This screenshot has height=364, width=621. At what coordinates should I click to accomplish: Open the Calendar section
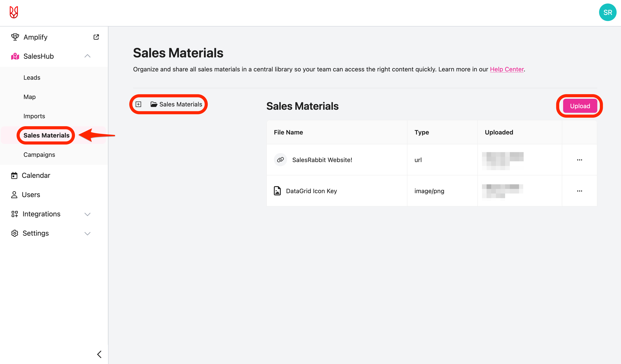click(x=36, y=175)
